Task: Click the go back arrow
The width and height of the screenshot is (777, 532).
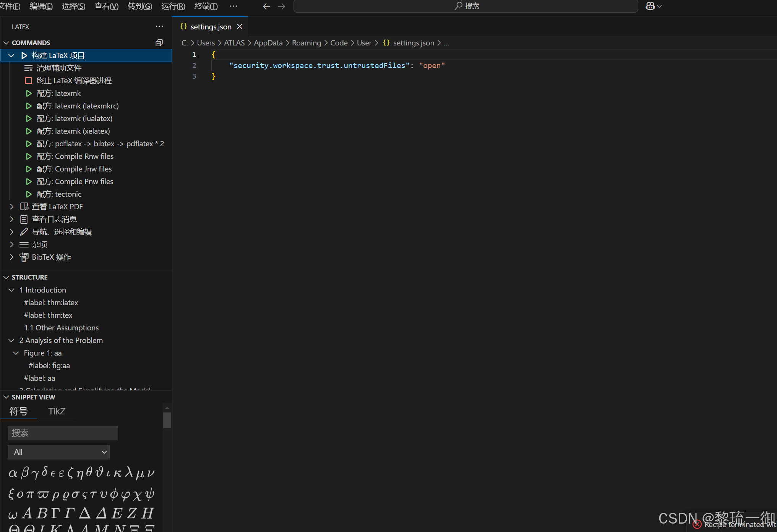Action: coord(266,6)
